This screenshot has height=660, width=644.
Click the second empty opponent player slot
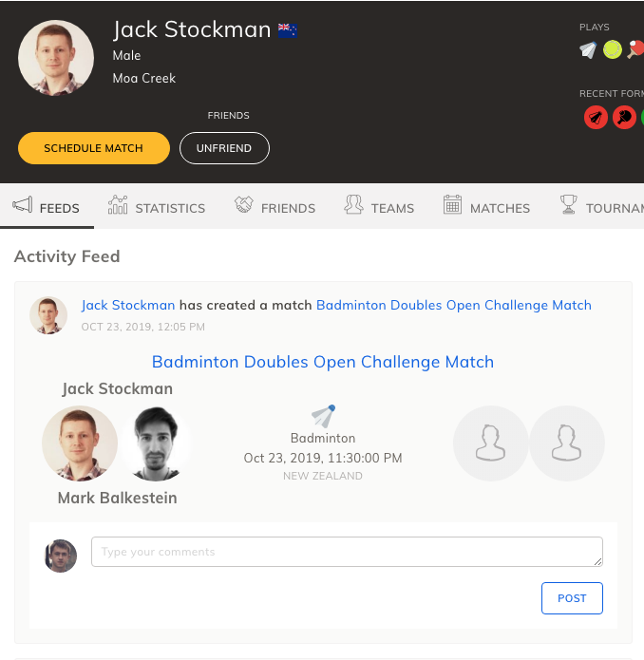pos(566,443)
